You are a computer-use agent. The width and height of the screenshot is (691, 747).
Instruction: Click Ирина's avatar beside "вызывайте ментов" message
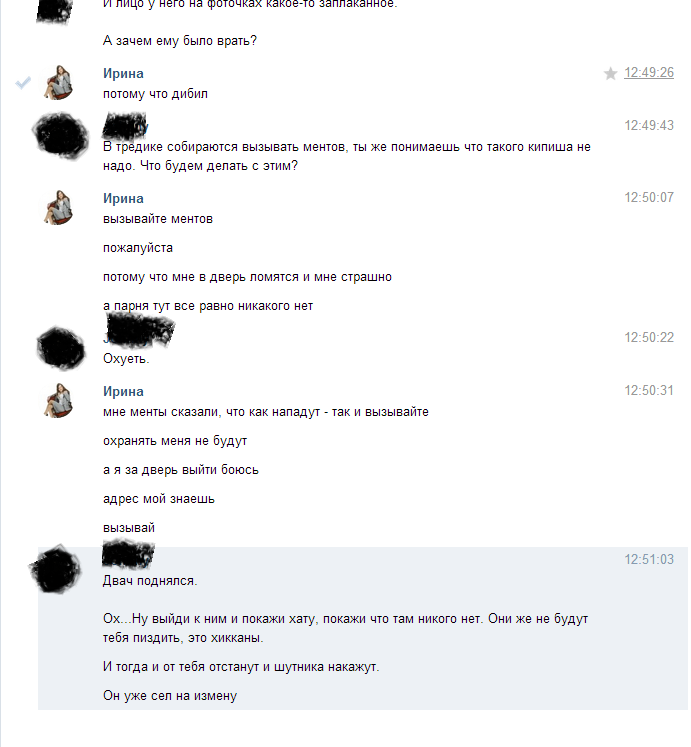point(58,207)
